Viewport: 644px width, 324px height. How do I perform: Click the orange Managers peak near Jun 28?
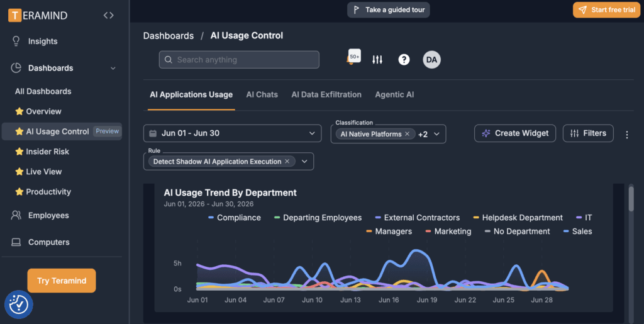pyautogui.click(x=542, y=271)
